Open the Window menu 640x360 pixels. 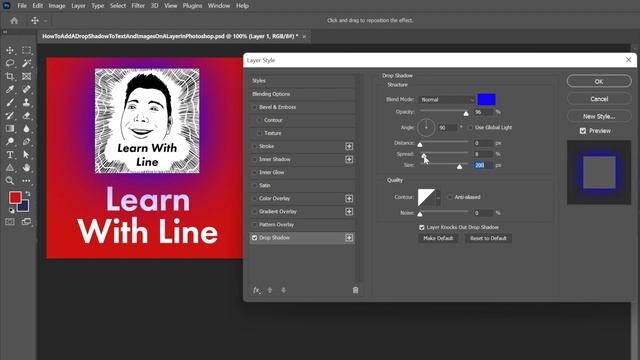coord(219,6)
